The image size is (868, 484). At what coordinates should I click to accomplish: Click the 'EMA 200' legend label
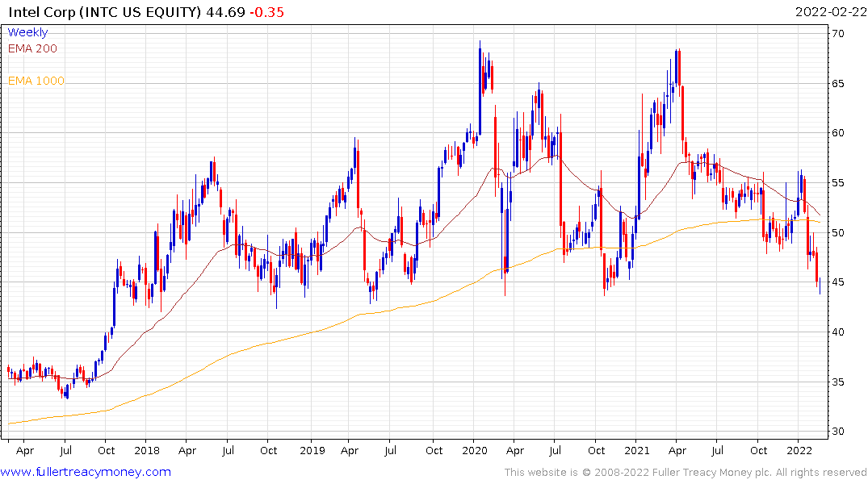[32, 48]
